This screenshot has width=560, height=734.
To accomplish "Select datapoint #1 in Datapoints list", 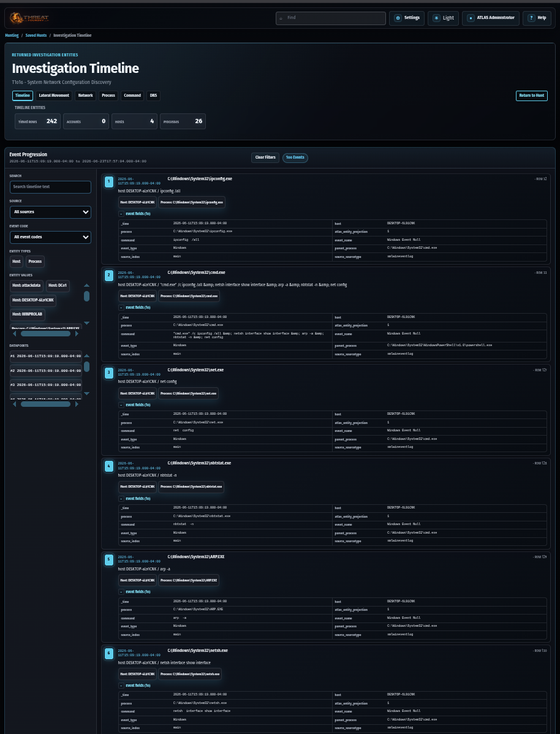I will pyautogui.click(x=46, y=356).
